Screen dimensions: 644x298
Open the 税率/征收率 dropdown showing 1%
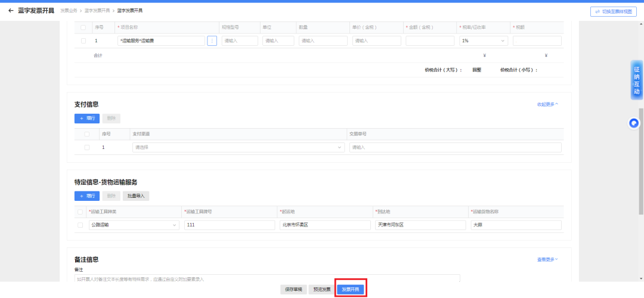click(x=484, y=41)
